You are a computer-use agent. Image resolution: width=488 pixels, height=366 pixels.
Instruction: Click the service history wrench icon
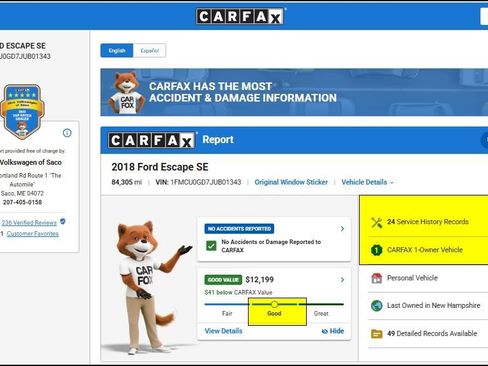[x=377, y=222]
